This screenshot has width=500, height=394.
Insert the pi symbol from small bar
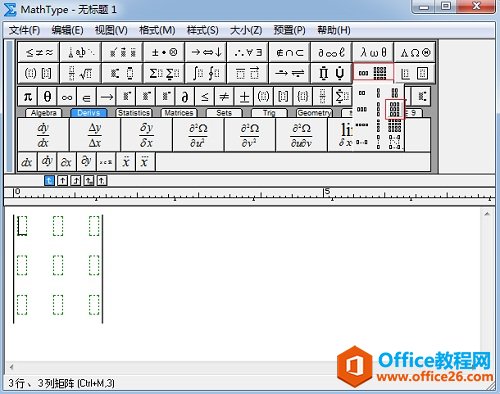pos(28,97)
